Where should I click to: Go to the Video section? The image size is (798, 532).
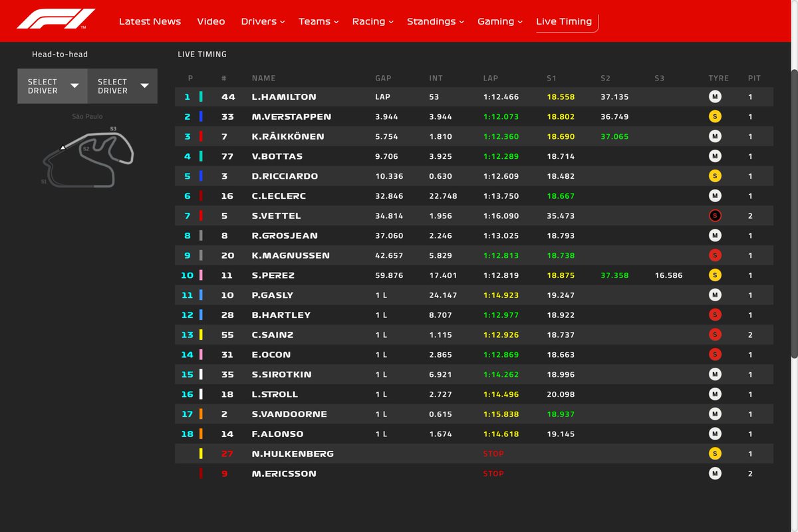[211, 21]
